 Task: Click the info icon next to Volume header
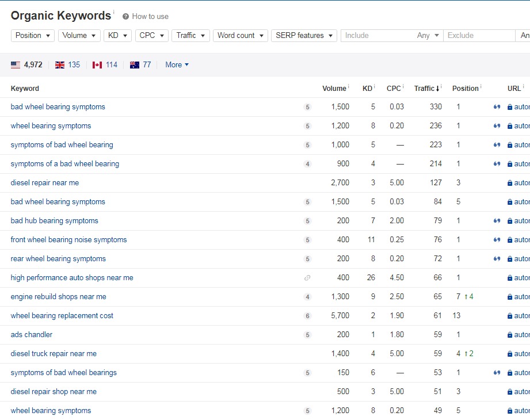pyautogui.click(x=349, y=86)
